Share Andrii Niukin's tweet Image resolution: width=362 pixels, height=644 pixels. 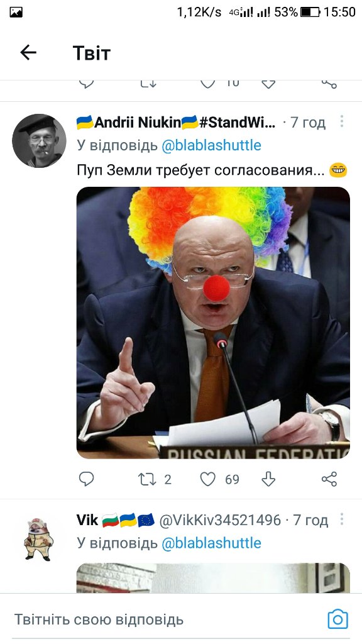click(329, 479)
